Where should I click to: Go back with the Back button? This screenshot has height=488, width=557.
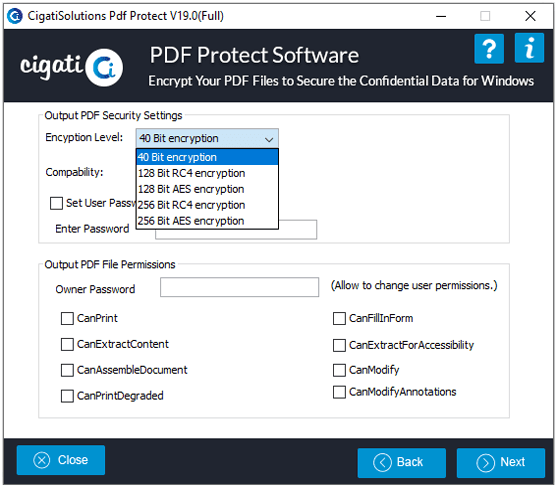coord(401,462)
